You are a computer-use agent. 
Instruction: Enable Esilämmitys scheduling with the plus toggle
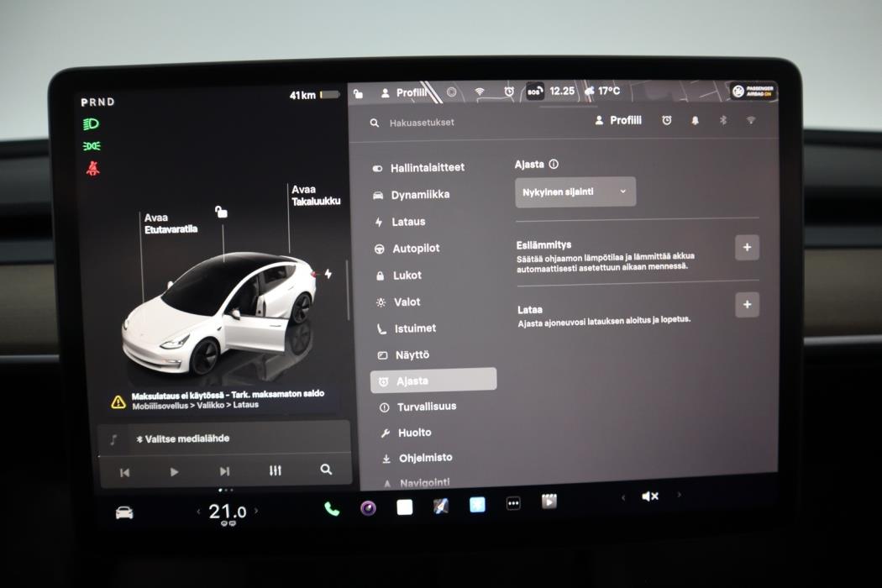point(746,247)
